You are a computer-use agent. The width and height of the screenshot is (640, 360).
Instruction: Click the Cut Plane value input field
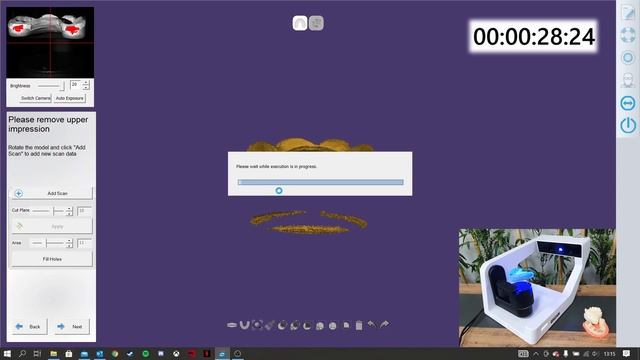pyautogui.click(x=84, y=211)
